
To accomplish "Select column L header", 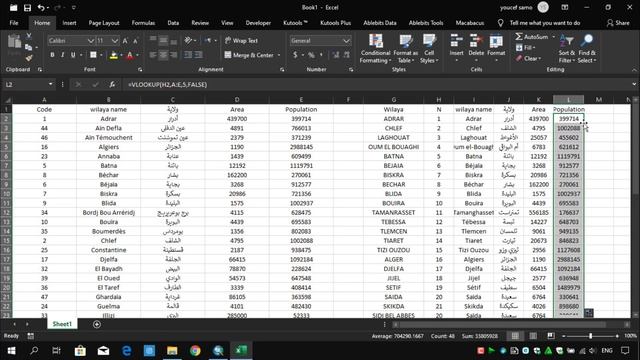I will 569,100.
